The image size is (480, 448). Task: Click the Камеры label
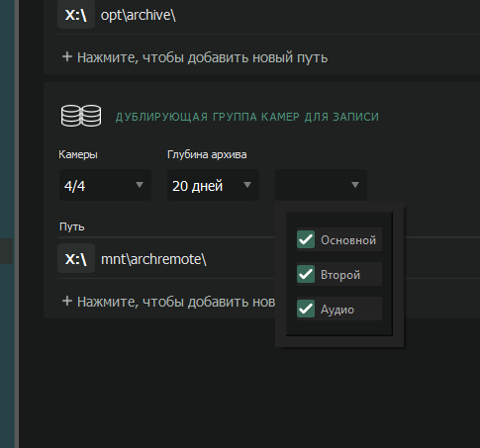click(78, 154)
